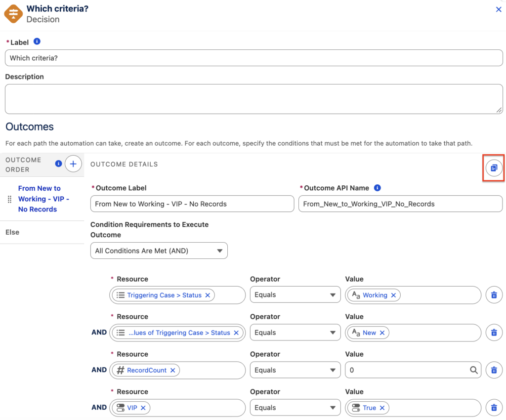
Task: Focus the Outcome Label input field
Action: click(192, 204)
